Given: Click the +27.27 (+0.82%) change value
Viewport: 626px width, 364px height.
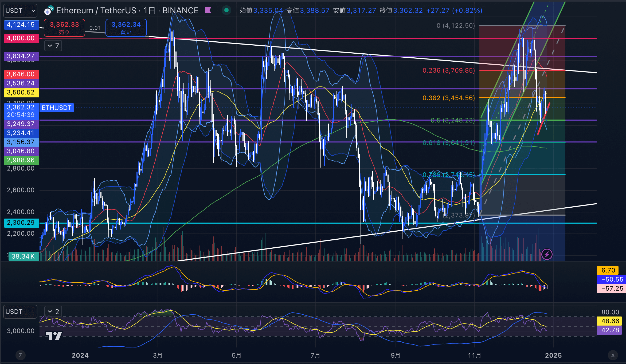Looking at the screenshot, I should point(454,10).
